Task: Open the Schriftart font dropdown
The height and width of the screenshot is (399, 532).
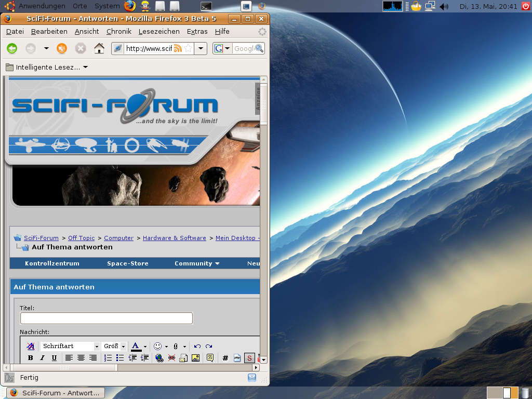Action: 70,346
